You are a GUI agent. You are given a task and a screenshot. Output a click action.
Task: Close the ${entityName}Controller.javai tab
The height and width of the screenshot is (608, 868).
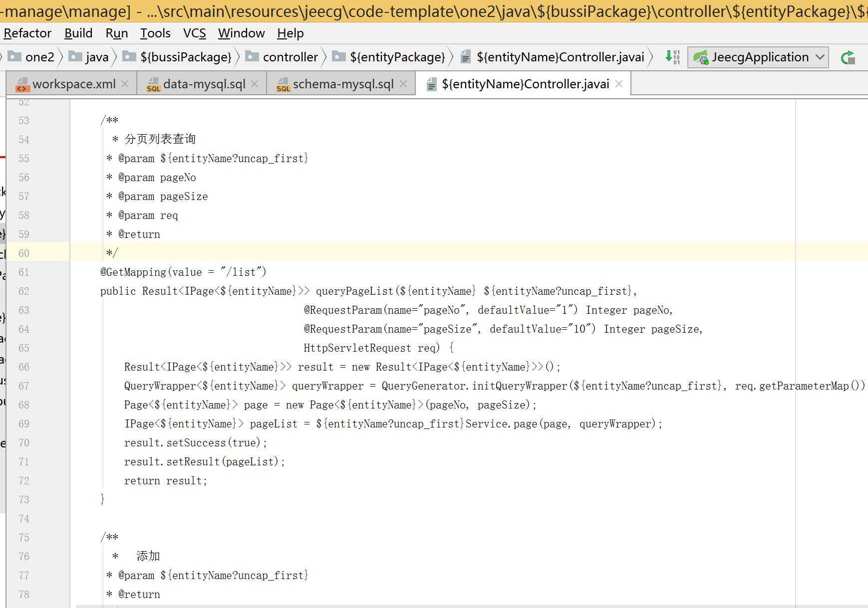point(619,84)
